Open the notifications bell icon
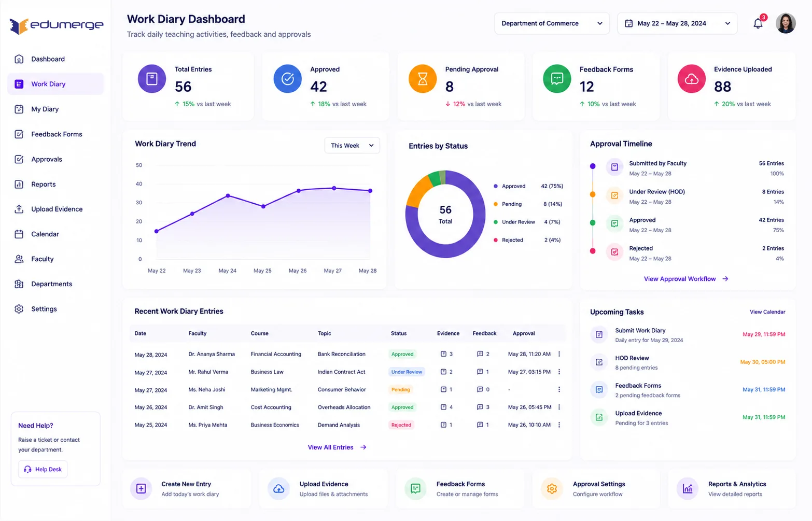Screen dimensions: 812x521 [758, 23]
